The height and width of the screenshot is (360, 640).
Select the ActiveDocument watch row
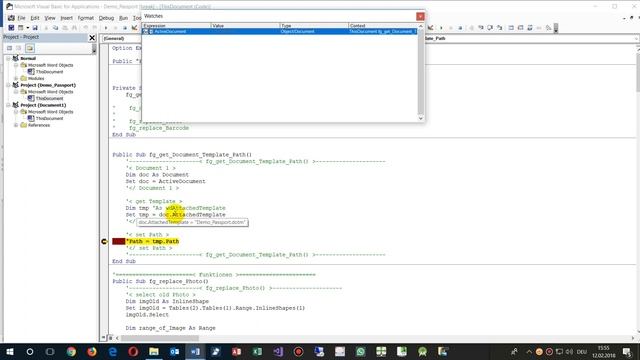click(x=280, y=31)
